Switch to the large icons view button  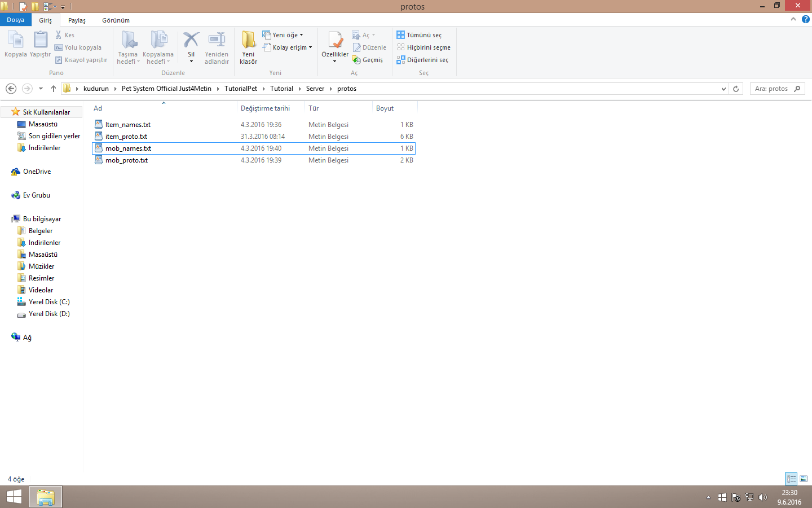click(x=804, y=479)
